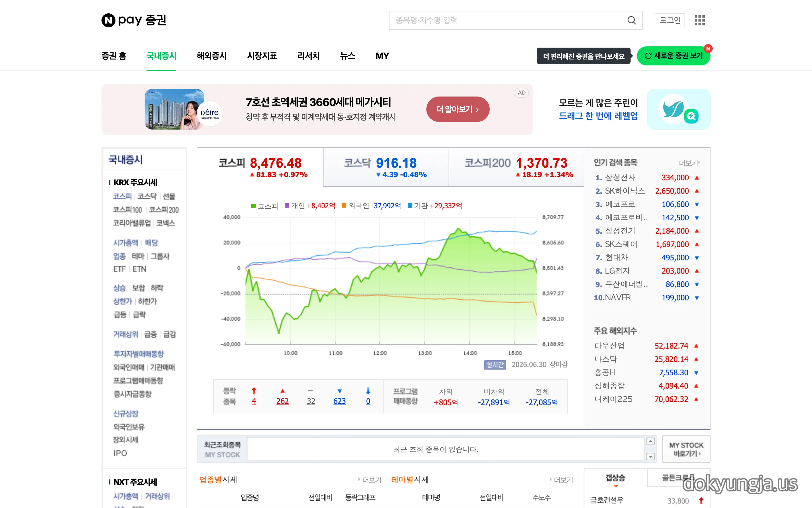
Task: Open MY menu
Action: coord(382,56)
